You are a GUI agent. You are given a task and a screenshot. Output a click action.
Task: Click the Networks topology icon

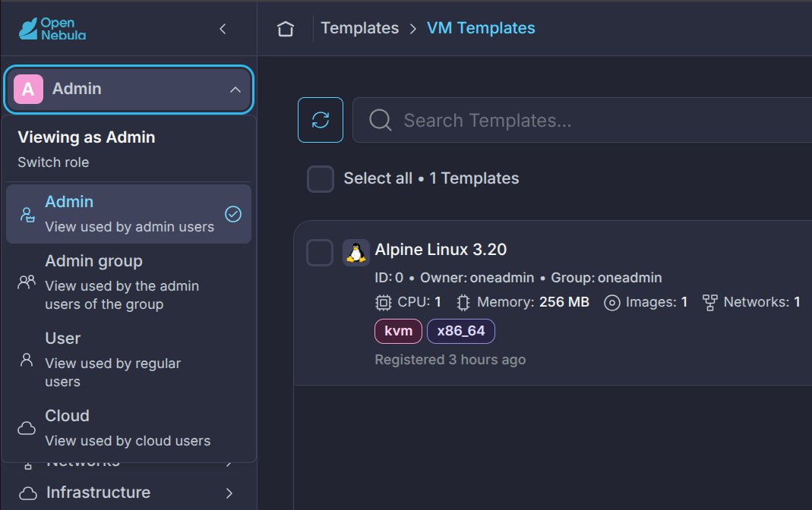point(709,302)
